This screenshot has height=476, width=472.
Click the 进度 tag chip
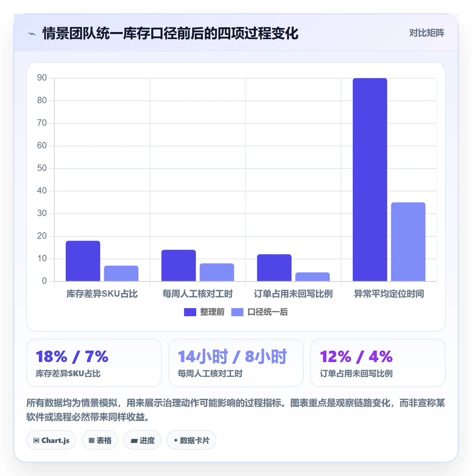[x=142, y=440]
